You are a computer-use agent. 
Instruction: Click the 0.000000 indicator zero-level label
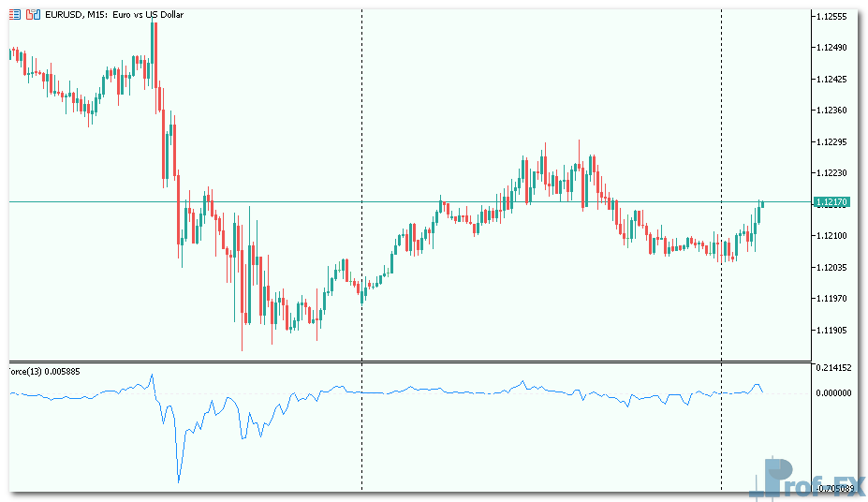coord(831,393)
